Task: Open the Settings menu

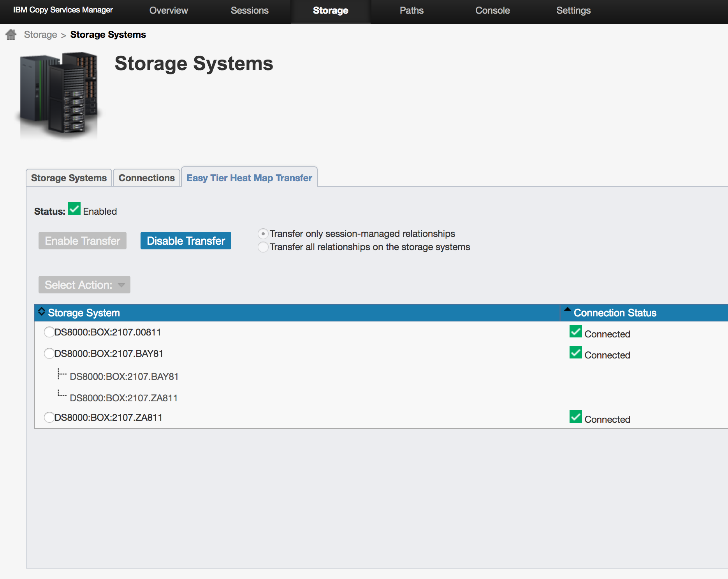Action: (573, 11)
